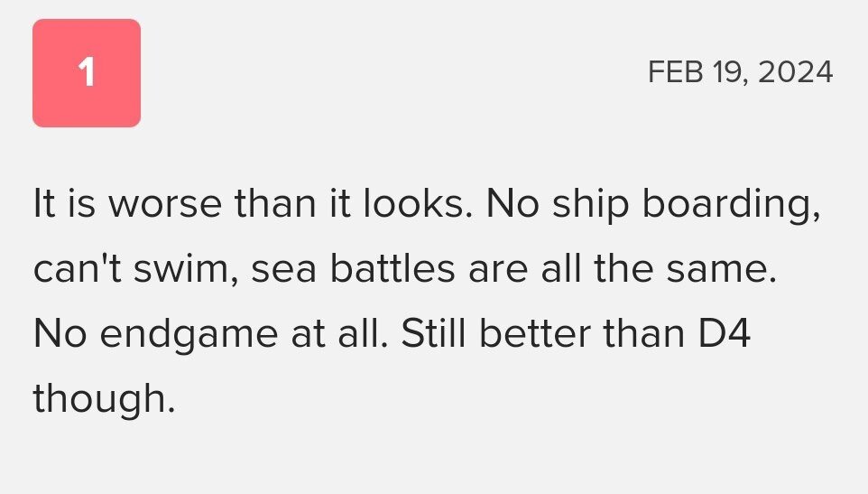Click the word 'swim,' in the second line
Screen dimensions: 868x494
[187, 269]
